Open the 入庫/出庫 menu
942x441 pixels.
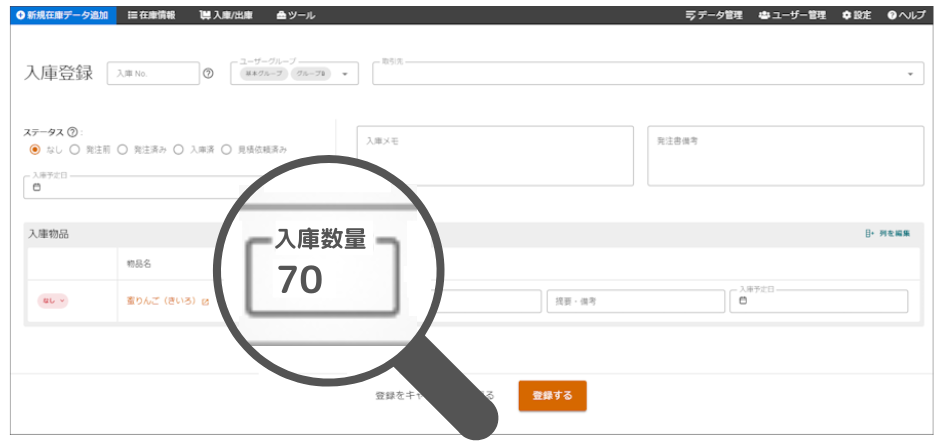pyautogui.click(x=226, y=16)
